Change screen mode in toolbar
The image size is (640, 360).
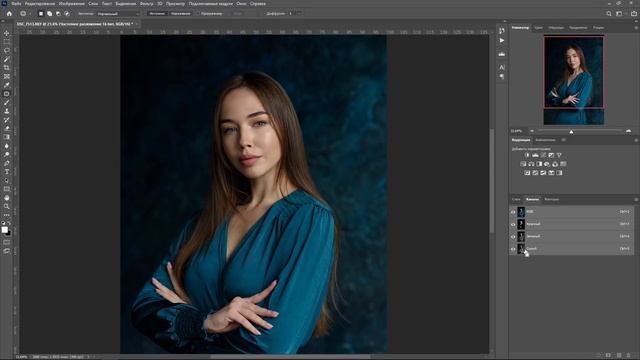7,251
